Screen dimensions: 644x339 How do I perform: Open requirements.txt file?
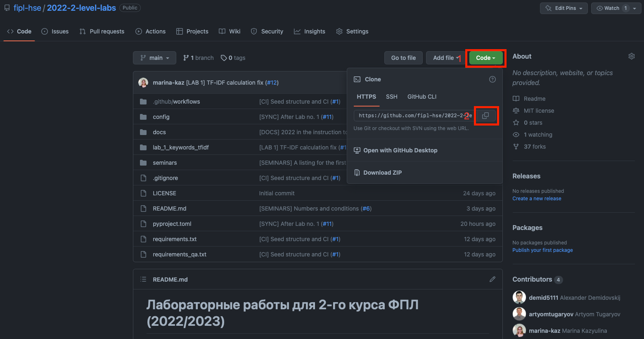pos(175,239)
